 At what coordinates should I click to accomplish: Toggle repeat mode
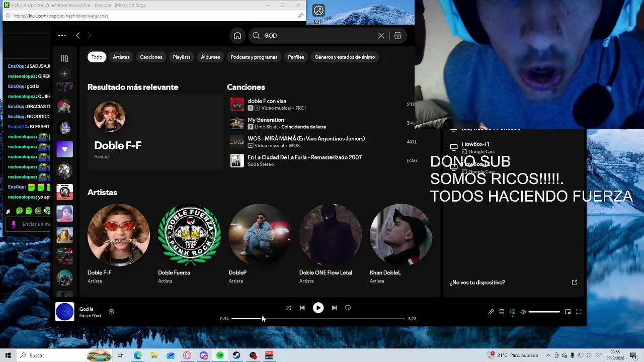pyautogui.click(x=348, y=308)
